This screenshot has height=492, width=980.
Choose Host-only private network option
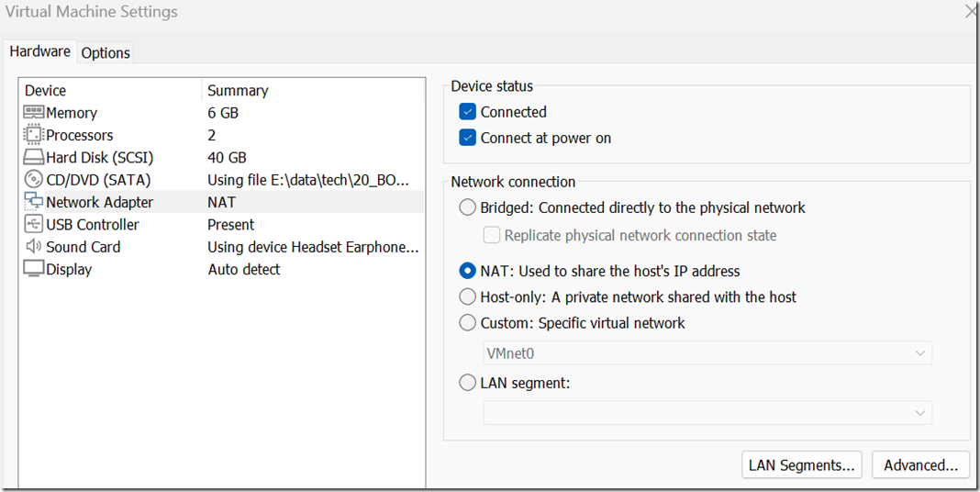pyautogui.click(x=467, y=296)
